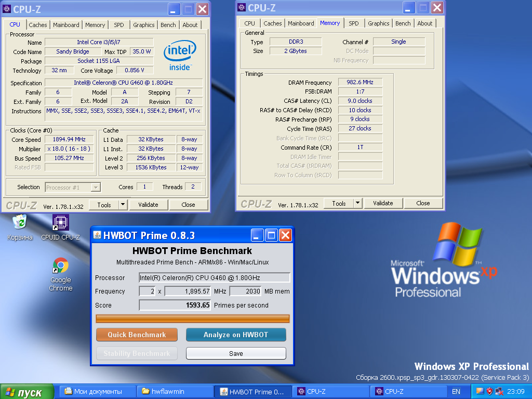The height and width of the screenshot is (399, 532).
Task: Click the network tray icon in system tray
Action: [499, 392]
